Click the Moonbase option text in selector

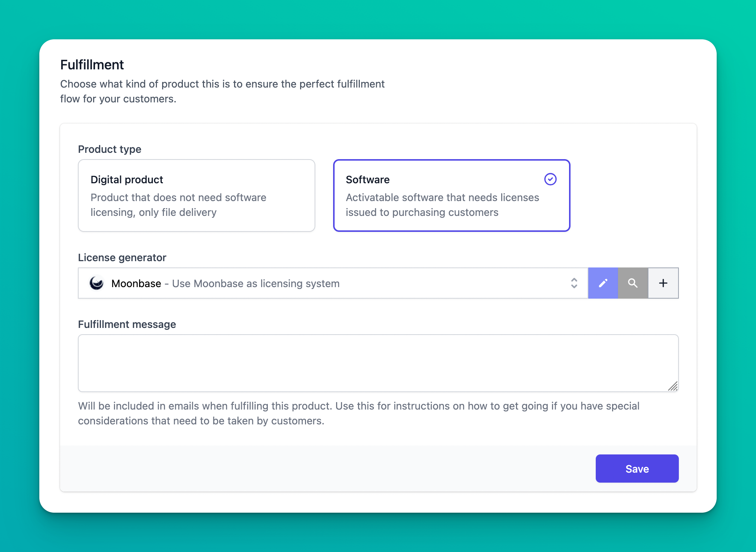pyautogui.click(x=136, y=283)
